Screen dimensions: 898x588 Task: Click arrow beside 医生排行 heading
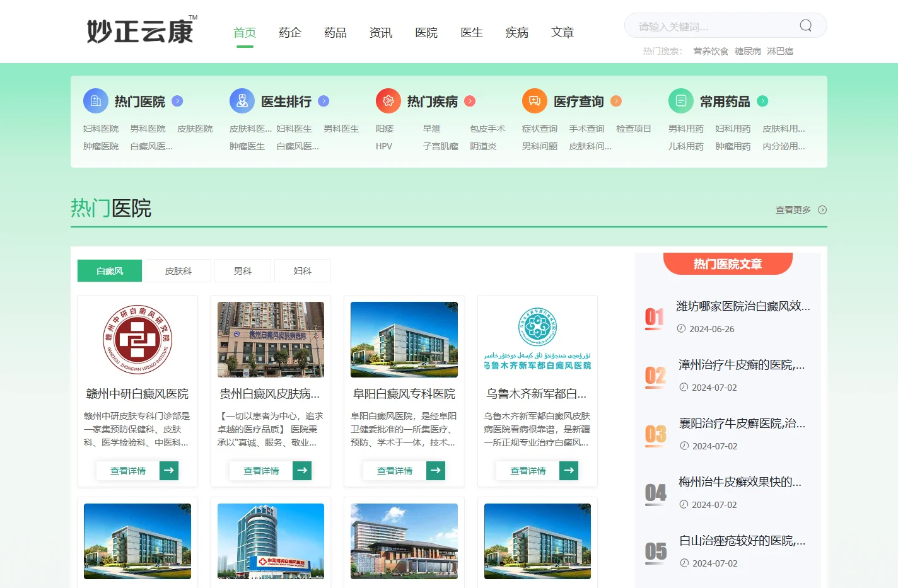point(324,101)
